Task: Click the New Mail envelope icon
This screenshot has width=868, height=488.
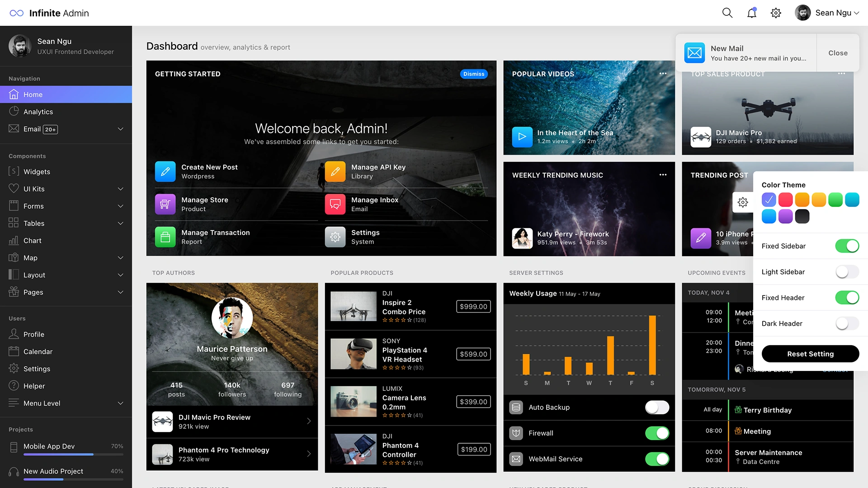Action: click(x=694, y=53)
